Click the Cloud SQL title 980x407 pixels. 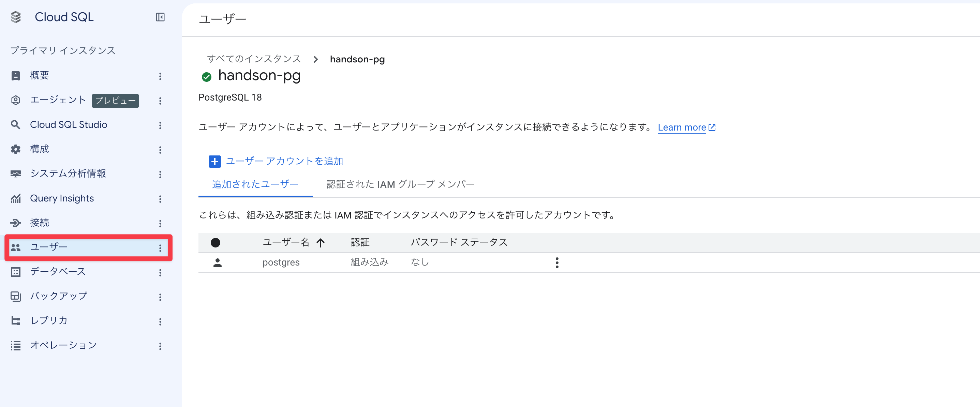coord(64,17)
